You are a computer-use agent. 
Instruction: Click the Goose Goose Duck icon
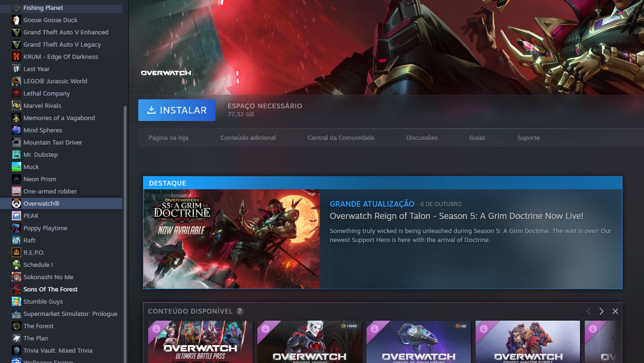[x=16, y=20]
